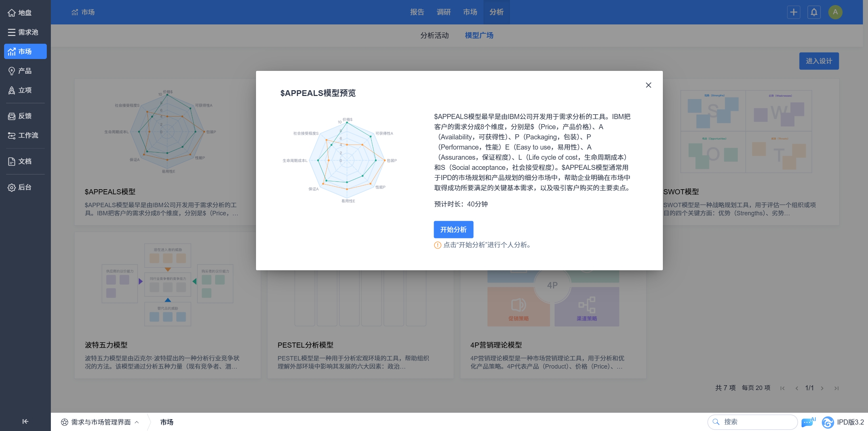Screen dimensions: 868x431
Task: Select 市场 in the left sidebar
Action: 25,52
